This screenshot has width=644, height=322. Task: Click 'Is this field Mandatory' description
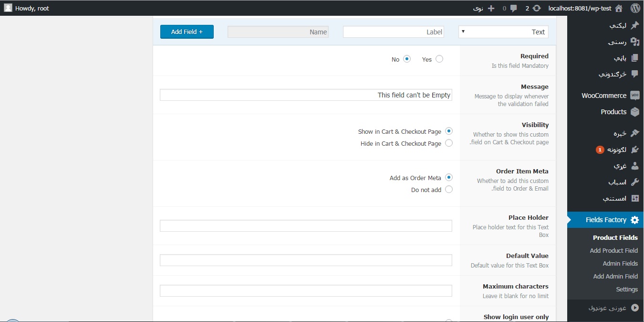click(520, 65)
